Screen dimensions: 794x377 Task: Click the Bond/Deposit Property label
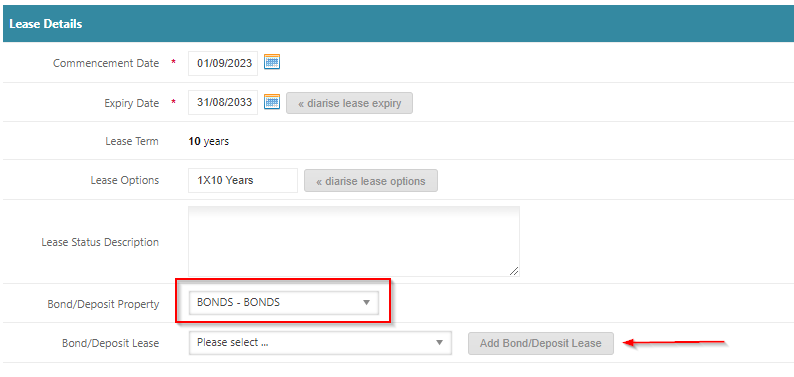coord(103,304)
